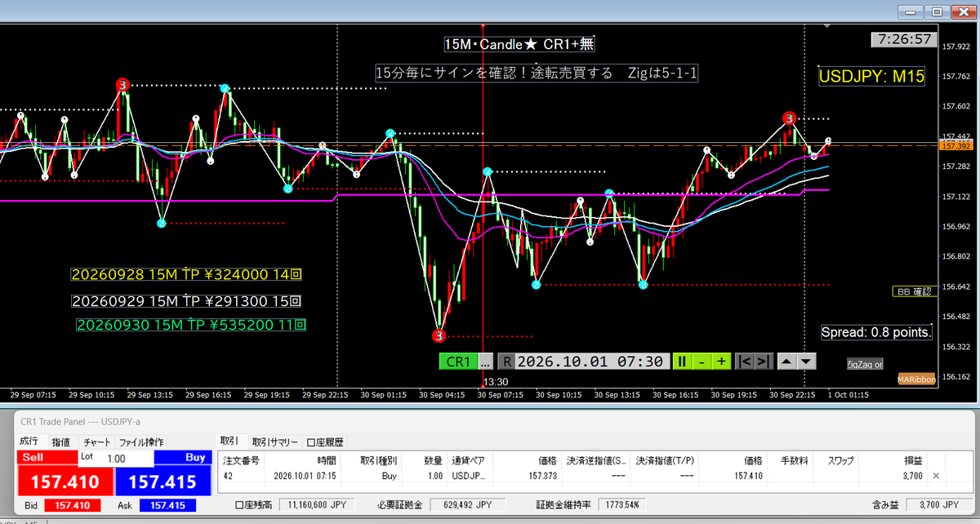The width and height of the screenshot is (980, 524).
Task: Click the blue Buy 157.415 button
Action: [x=163, y=480]
